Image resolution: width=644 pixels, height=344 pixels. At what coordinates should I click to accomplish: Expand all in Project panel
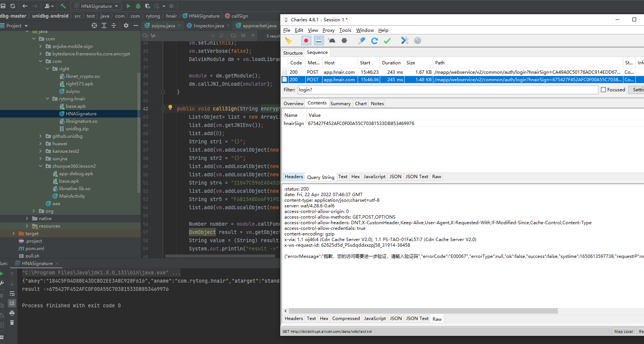[104, 25]
